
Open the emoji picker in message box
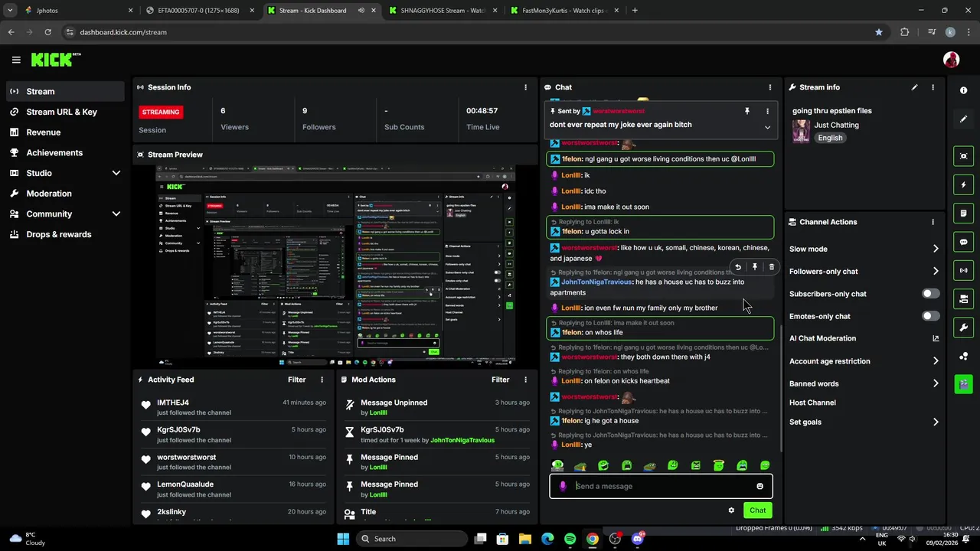(x=759, y=486)
